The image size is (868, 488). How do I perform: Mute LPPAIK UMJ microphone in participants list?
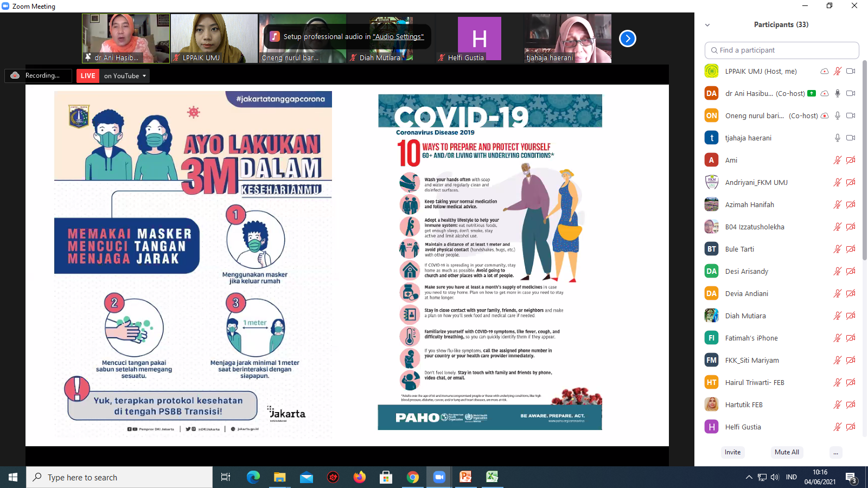tap(838, 71)
